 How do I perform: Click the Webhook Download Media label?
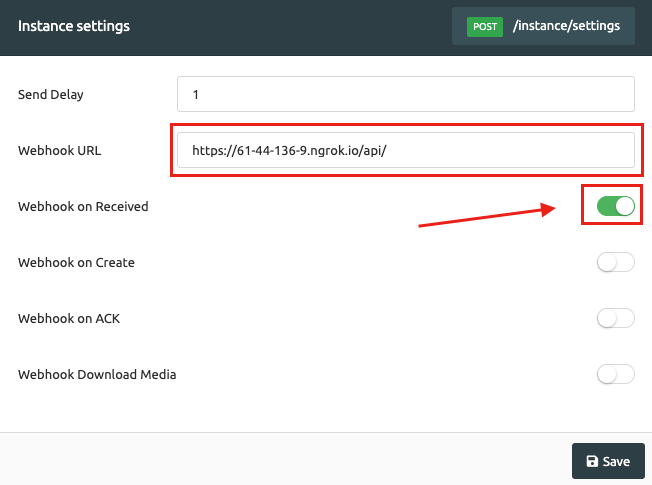click(97, 375)
